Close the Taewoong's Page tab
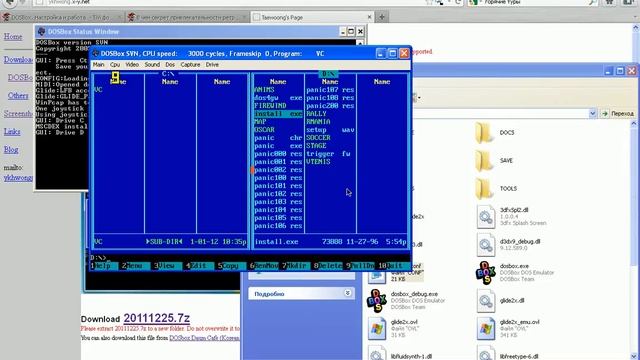640x360 pixels. click(x=369, y=17)
